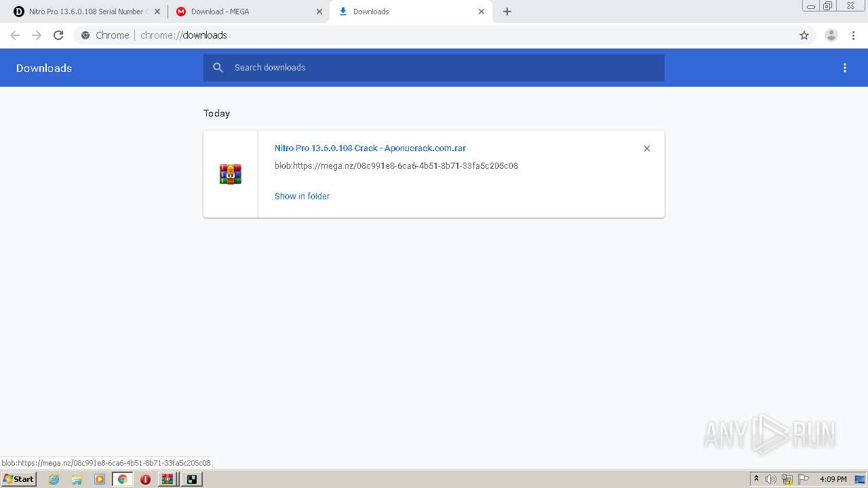Open the Windows Start menu
Screen dimensions: 868x488
(18, 479)
